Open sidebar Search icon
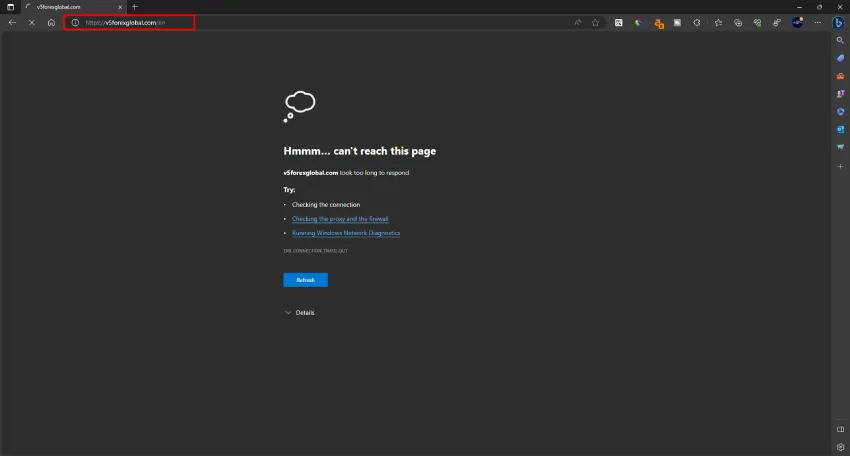This screenshot has height=456, width=850. (840, 41)
